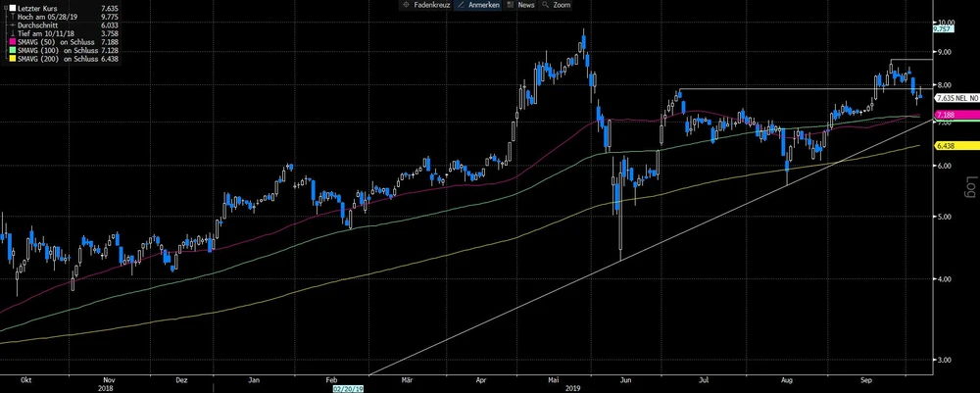Click the 02/20/19 date marker on time axis
980x393 pixels.
coord(348,388)
